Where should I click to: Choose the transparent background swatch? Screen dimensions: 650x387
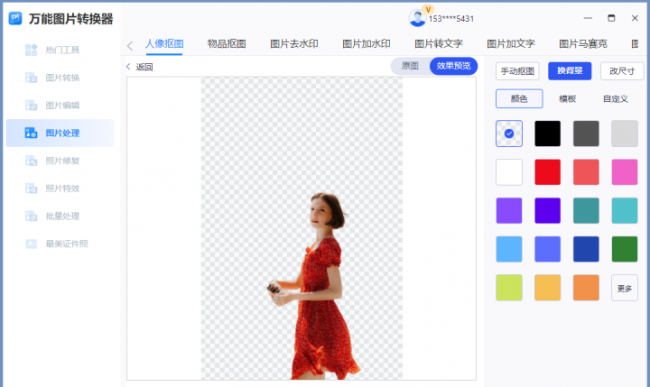click(509, 133)
